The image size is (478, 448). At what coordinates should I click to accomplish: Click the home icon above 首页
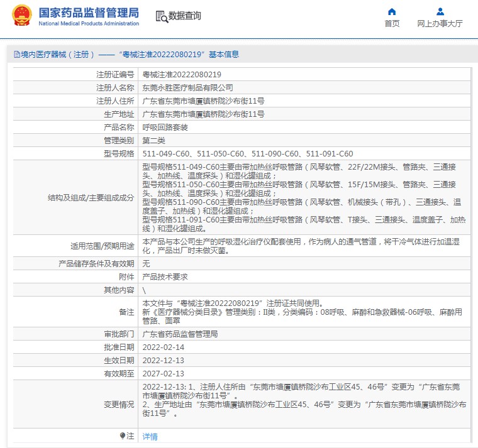(x=392, y=12)
